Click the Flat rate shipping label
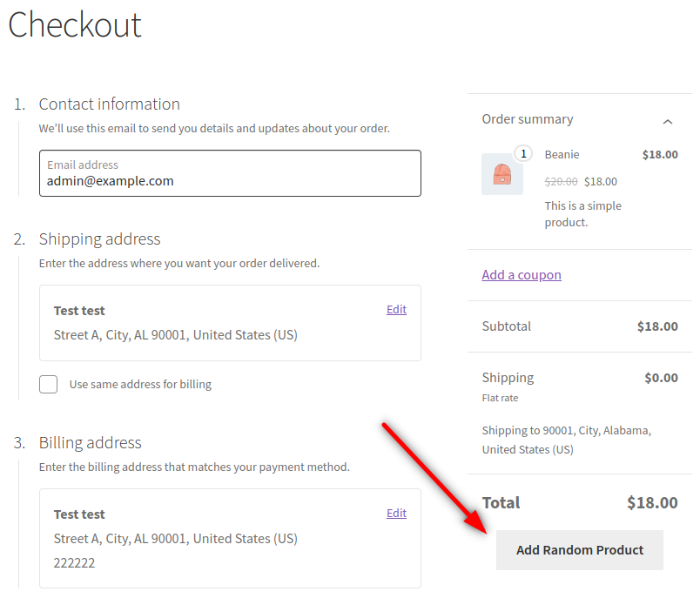This screenshot has width=700, height=605. point(500,398)
